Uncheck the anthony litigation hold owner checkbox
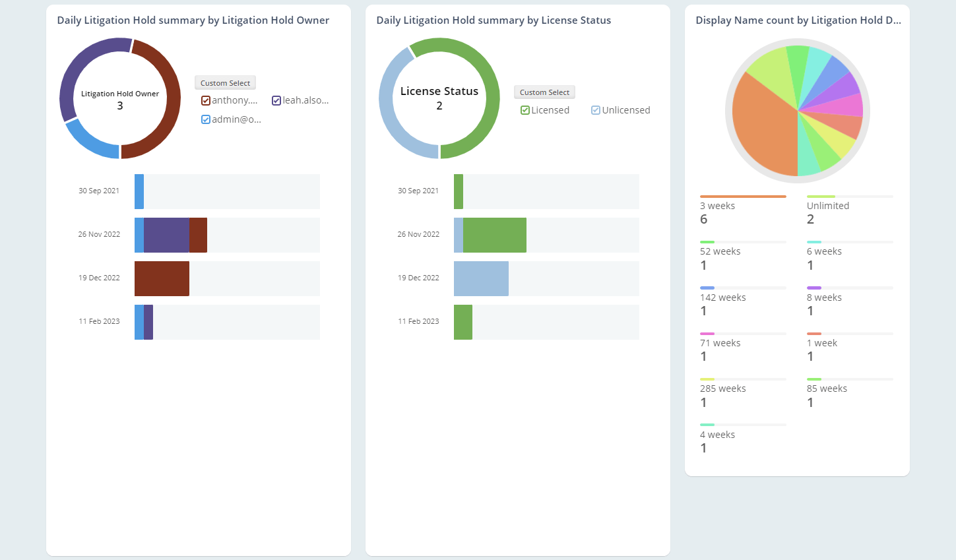This screenshot has height=560, width=956. (x=207, y=100)
